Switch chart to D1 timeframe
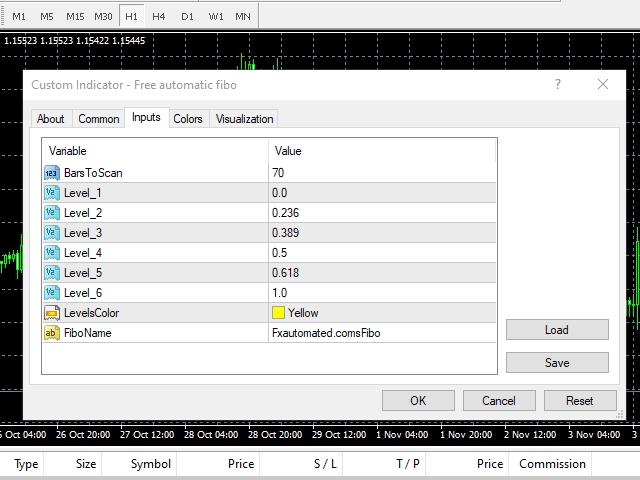 pyautogui.click(x=187, y=16)
